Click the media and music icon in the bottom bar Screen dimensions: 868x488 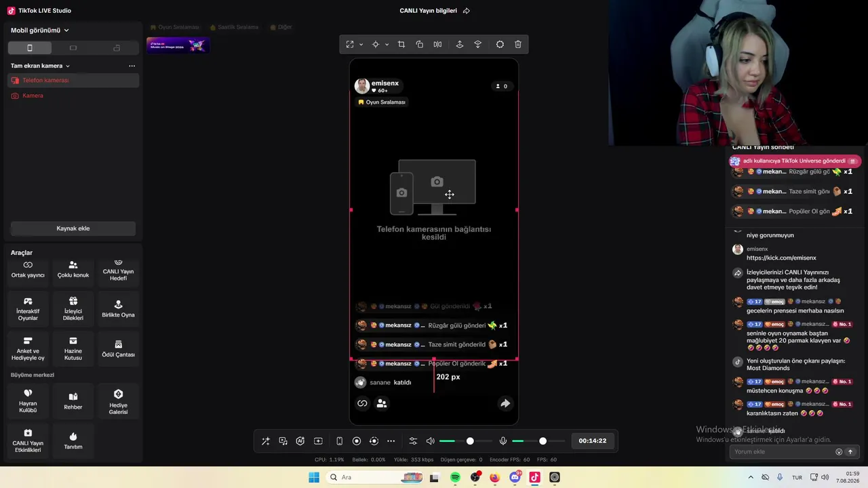pyautogui.click(x=283, y=441)
